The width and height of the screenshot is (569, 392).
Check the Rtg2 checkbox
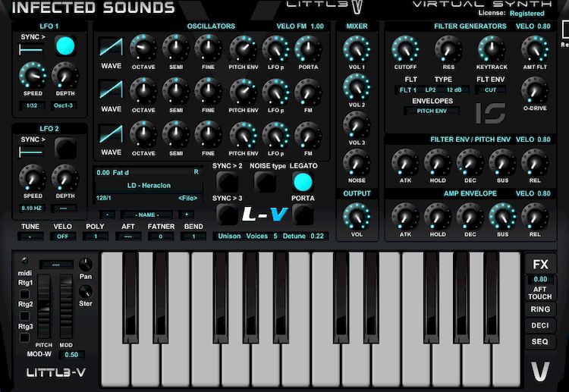24,316
